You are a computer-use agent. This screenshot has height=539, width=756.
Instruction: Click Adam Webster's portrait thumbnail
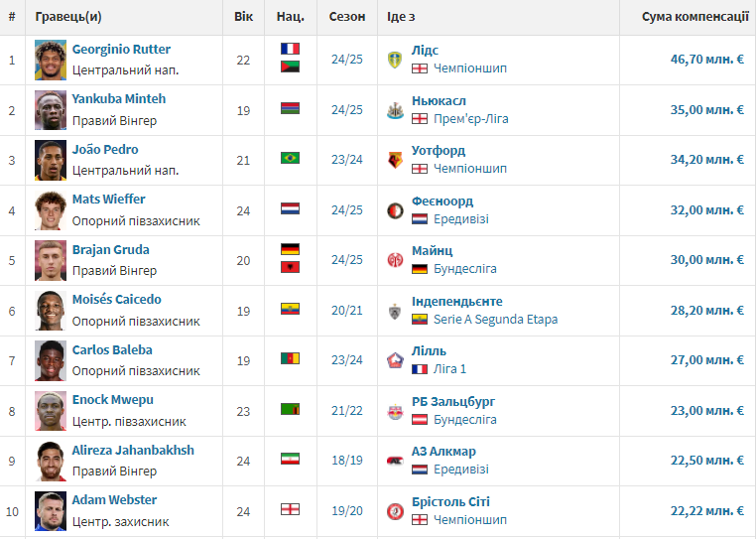[x=51, y=511]
